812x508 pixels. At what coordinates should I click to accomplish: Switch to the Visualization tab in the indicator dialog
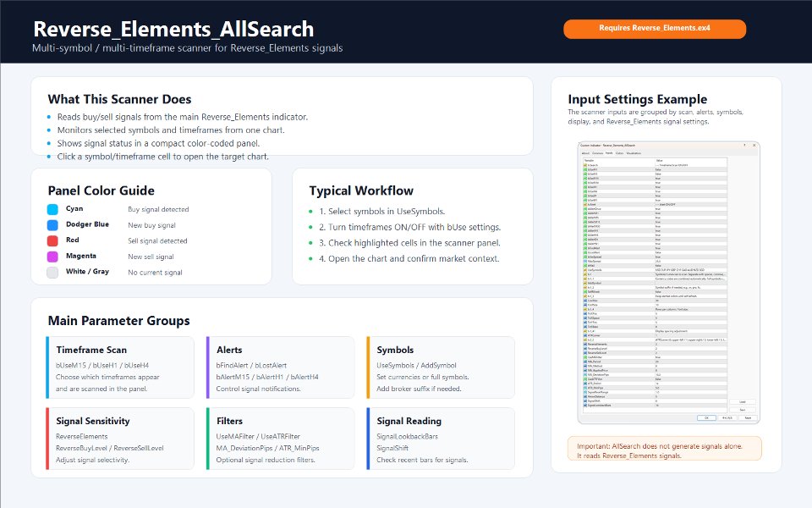click(x=634, y=153)
